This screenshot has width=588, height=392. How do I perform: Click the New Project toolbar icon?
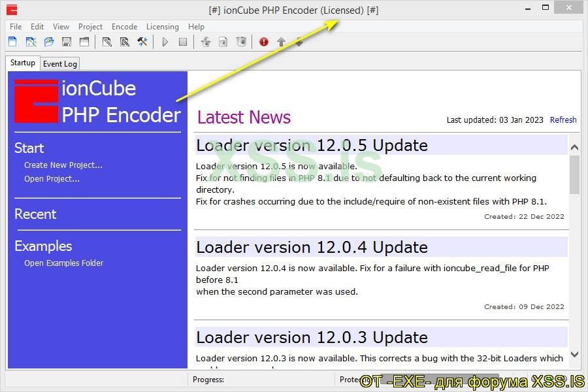[12, 42]
